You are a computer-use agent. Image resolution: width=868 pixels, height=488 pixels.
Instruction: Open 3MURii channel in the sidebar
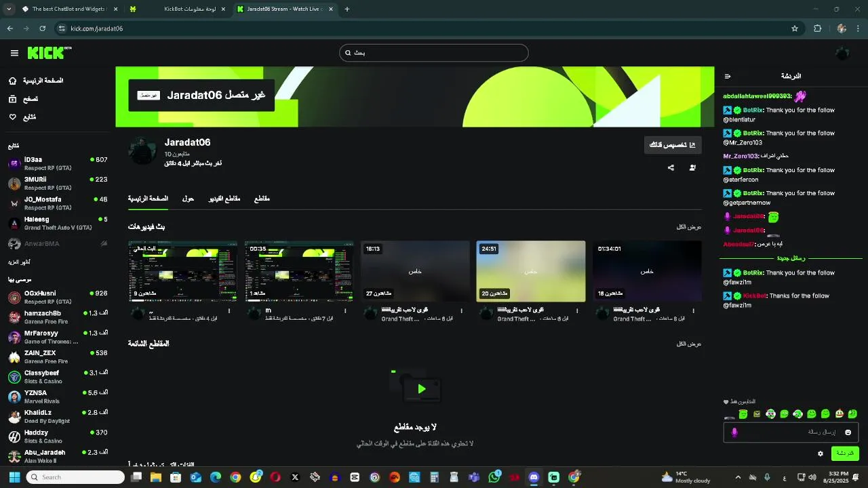pyautogui.click(x=58, y=183)
